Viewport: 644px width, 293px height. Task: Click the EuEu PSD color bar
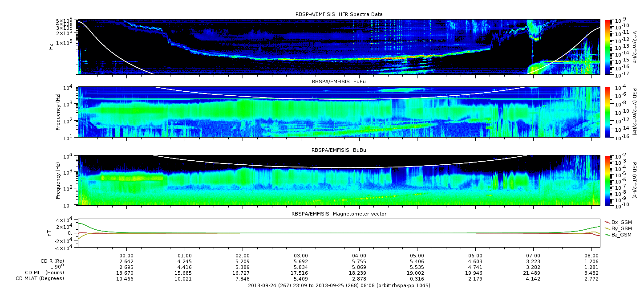click(x=607, y=112)
